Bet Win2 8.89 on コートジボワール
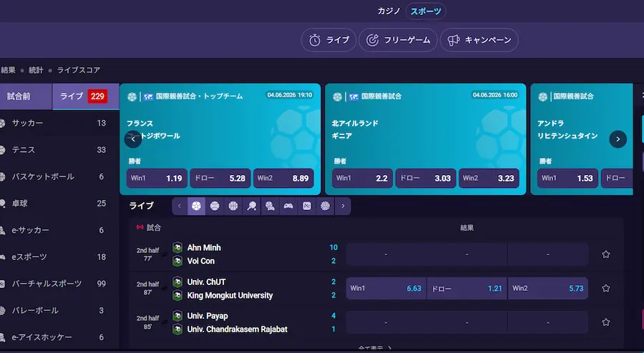 tap(283, 179)
